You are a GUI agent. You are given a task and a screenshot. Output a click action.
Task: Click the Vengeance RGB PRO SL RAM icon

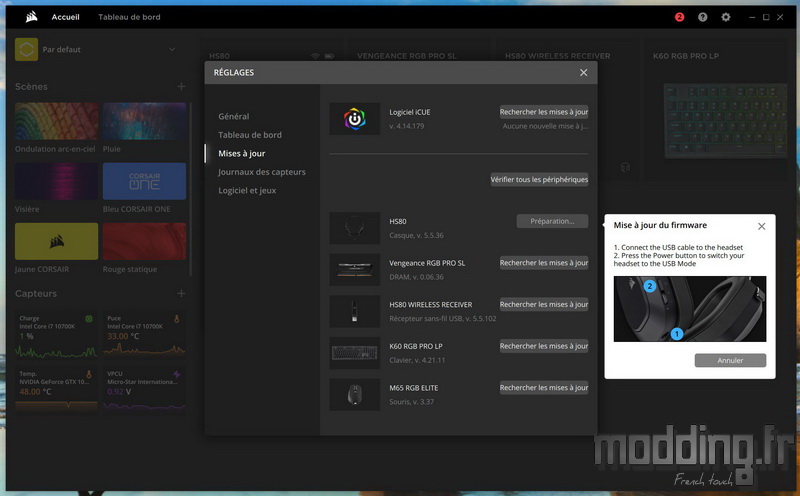click(355, 269)
